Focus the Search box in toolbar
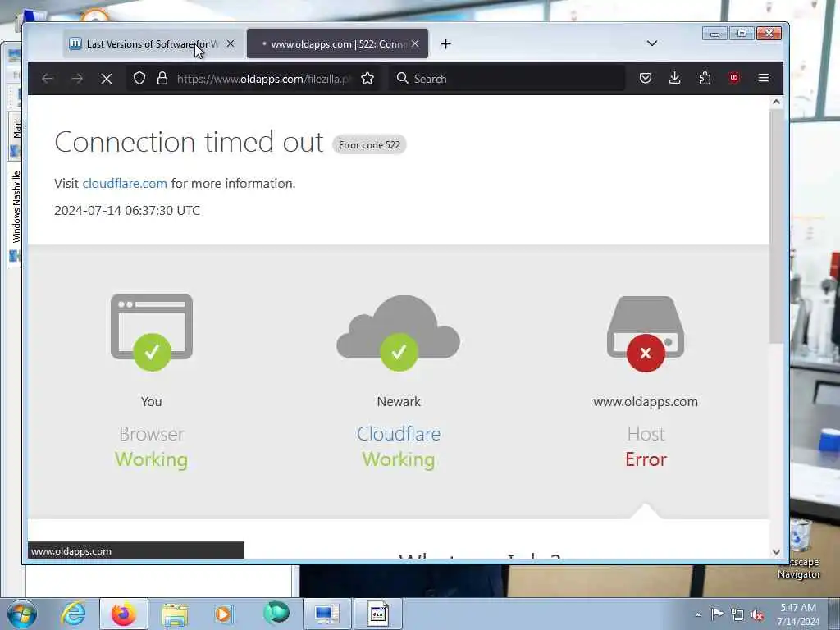The height and width of the screenshot is (630, 840). pyautogui.click(x=506, y=79)
